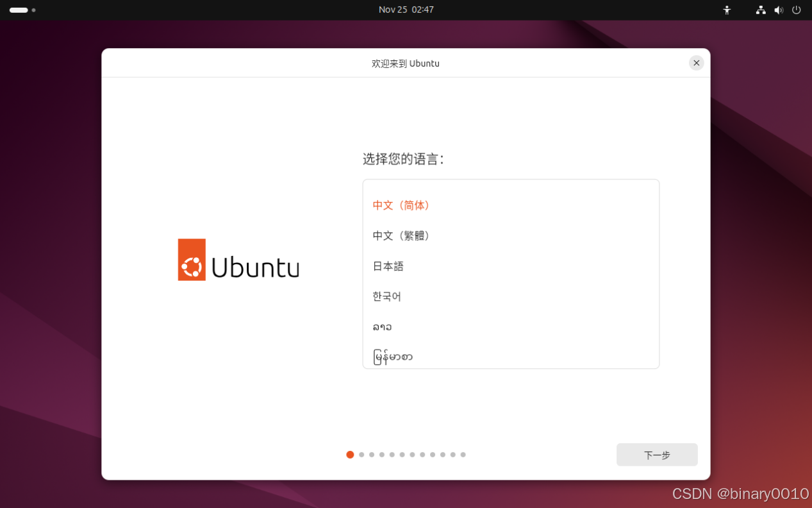Image resolution: width=812 pixels, height=508 pixels.
Task: Click the system status tray area
Action: pyautogui.click(x=778, y=10)
